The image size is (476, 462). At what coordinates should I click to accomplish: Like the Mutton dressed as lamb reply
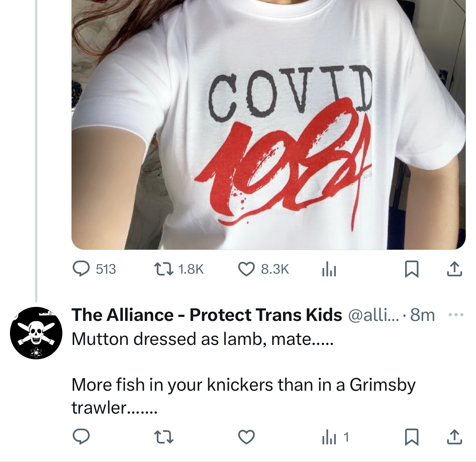246,437
